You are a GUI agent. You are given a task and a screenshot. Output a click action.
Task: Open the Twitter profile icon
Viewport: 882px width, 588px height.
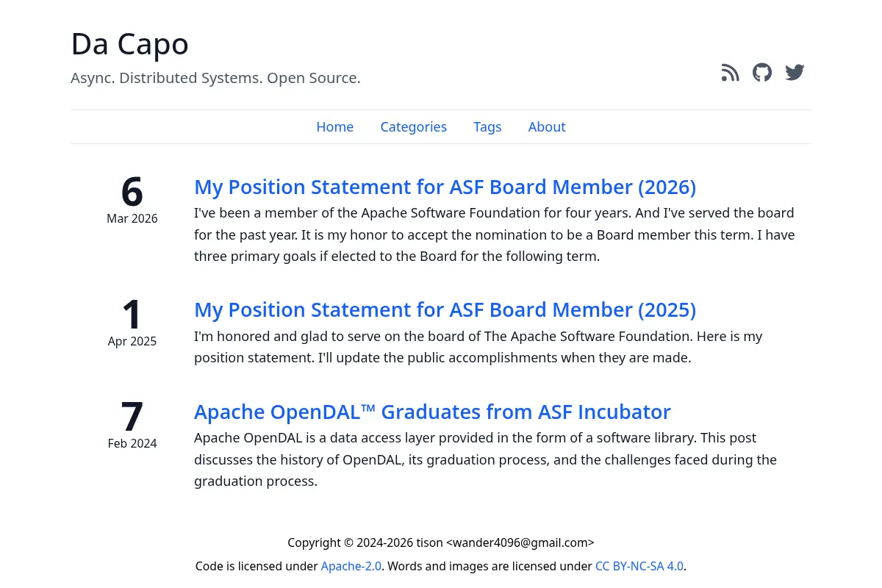coord(795,72)
